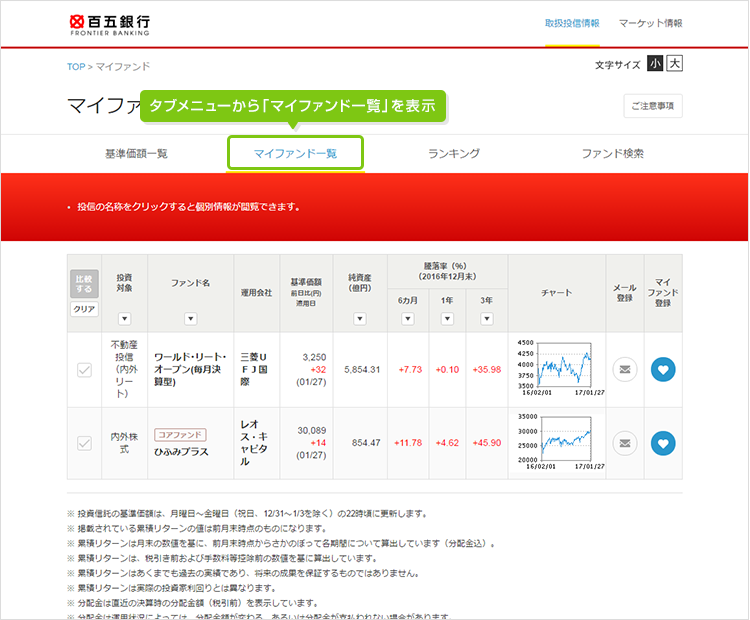The width and height of the screenshot is (750, 620).
Task: Switch to ランキング tab
Action: pyautogui.click(x=454, y=154)
